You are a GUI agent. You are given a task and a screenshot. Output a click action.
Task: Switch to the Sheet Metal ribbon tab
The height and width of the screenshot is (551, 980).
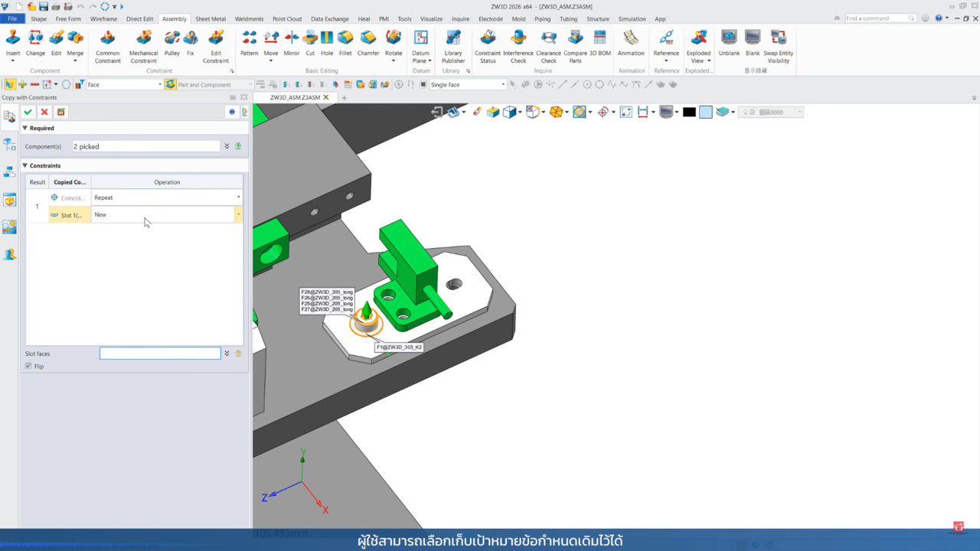[211, 19]
